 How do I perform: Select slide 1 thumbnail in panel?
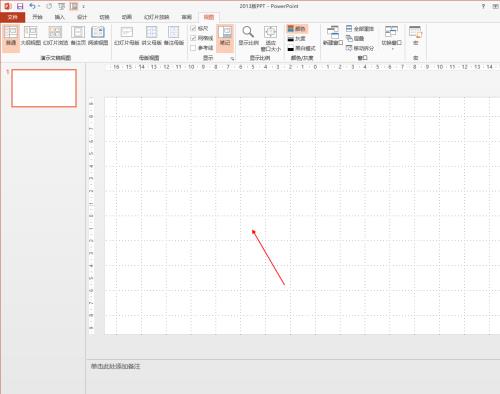point(44,88)
